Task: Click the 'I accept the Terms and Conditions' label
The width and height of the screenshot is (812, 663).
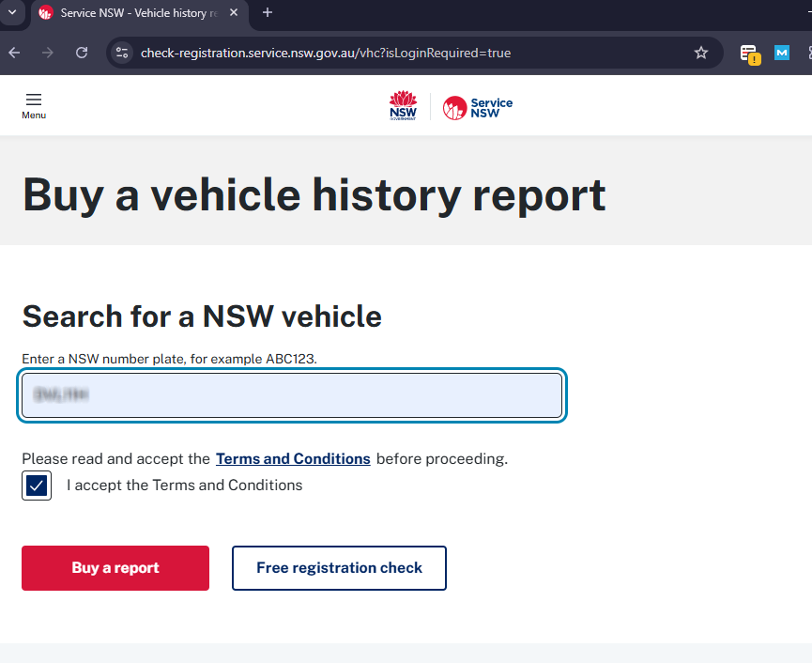Action: 184,486
